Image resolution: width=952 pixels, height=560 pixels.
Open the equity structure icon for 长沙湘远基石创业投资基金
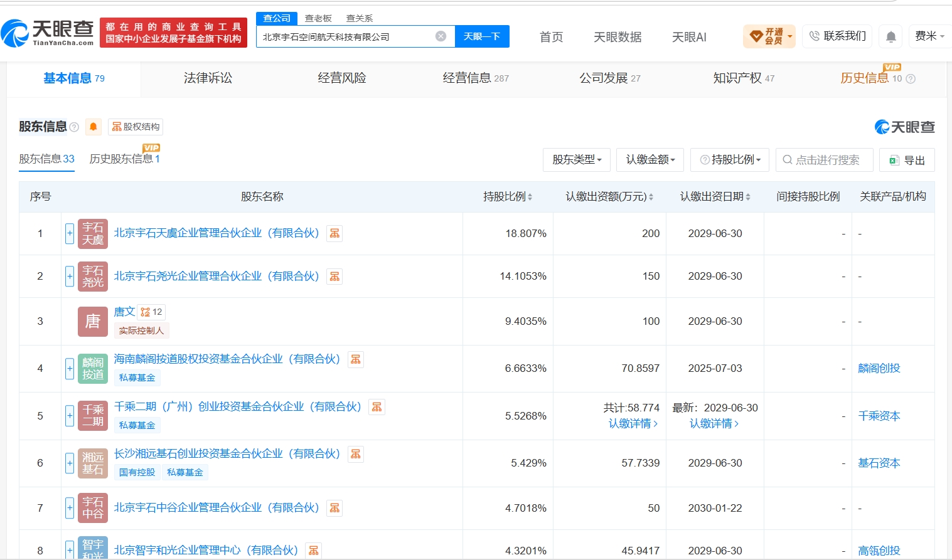pos(356,454)
